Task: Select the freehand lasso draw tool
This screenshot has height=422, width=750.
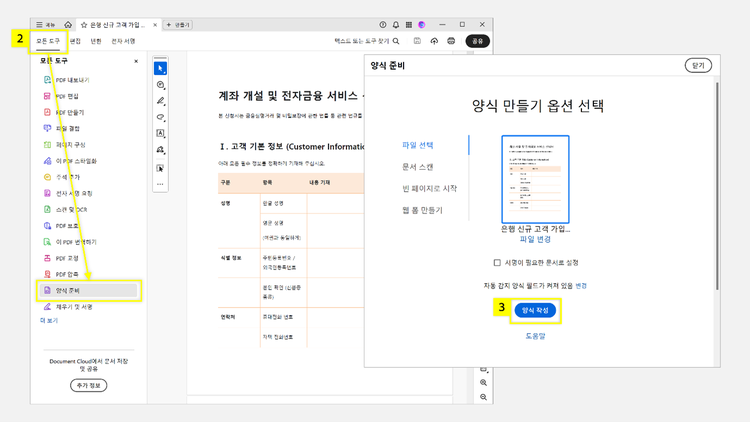Action: click(160, 117)
